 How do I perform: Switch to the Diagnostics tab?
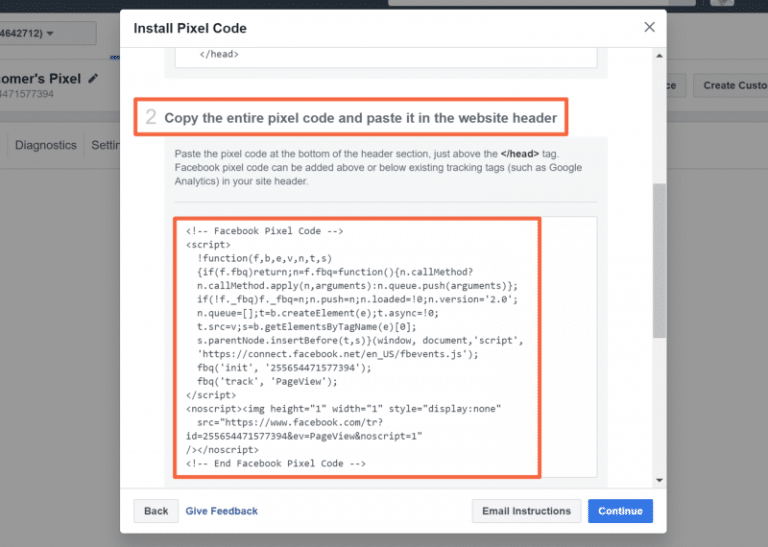[46, 145]
